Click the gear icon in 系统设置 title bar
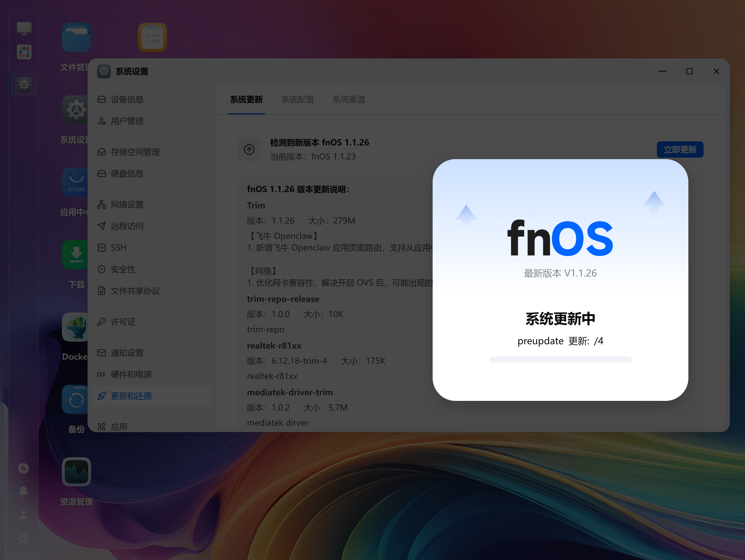The height and width of the screenshot is (560, 745). point(104,72)
